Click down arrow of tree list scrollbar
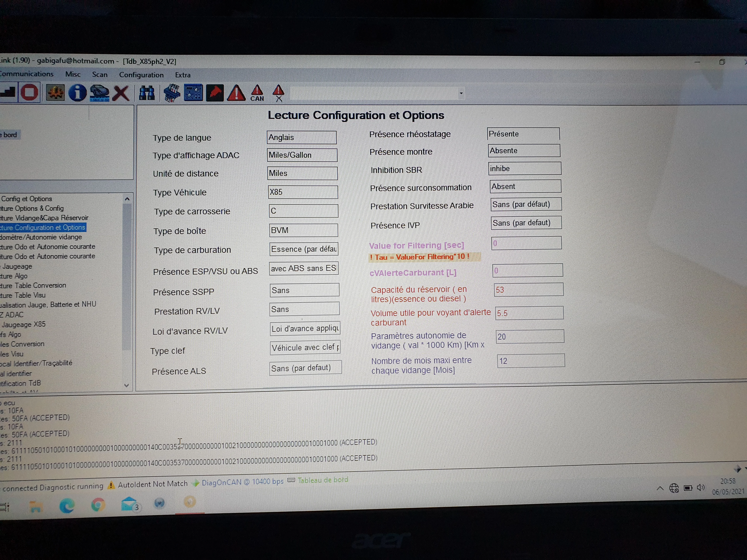The height and width of the screenshot is (560, 747). (127, 385)
